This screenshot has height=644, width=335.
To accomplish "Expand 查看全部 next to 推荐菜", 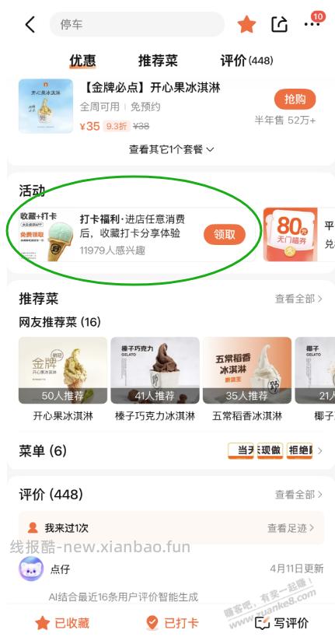I will [x=299, y=299].
